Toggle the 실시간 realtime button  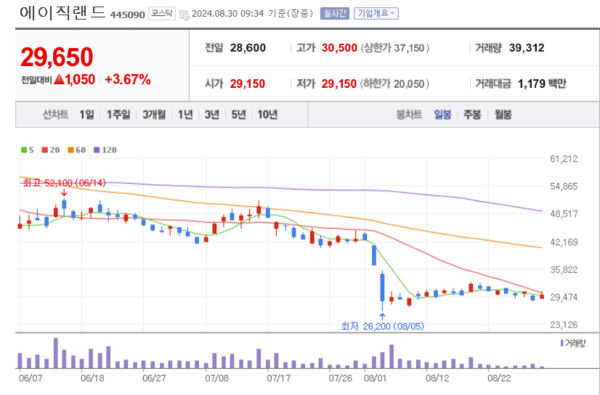[335, 13]
